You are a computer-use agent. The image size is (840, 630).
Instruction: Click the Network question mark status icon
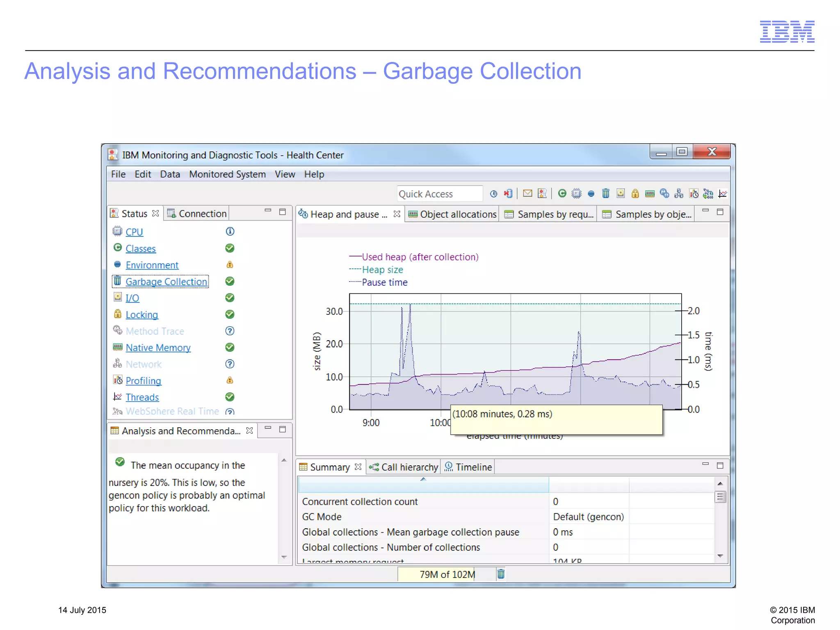pyautogui.click(x=230, y=364)
